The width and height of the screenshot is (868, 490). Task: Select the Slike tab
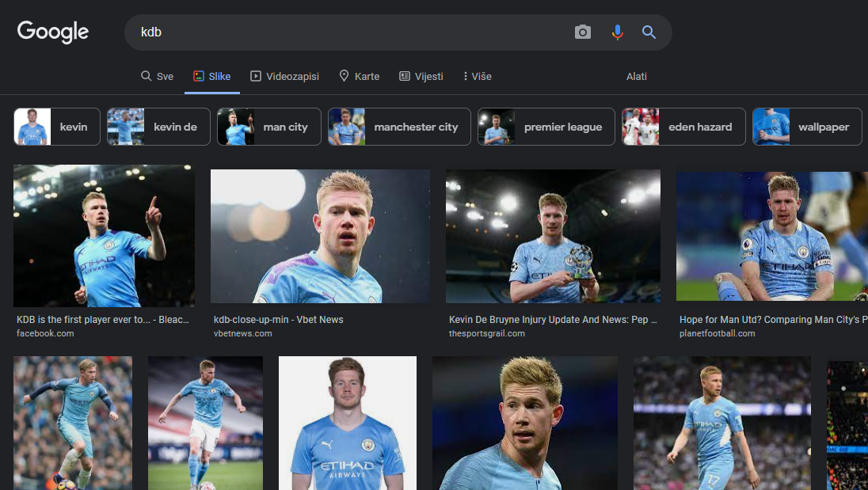click(212, 76)
